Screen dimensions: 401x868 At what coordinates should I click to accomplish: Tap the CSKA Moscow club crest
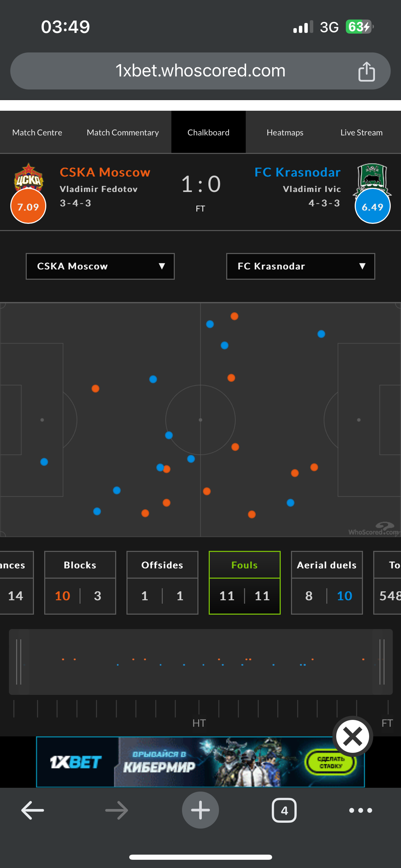(x=28, y=177)
